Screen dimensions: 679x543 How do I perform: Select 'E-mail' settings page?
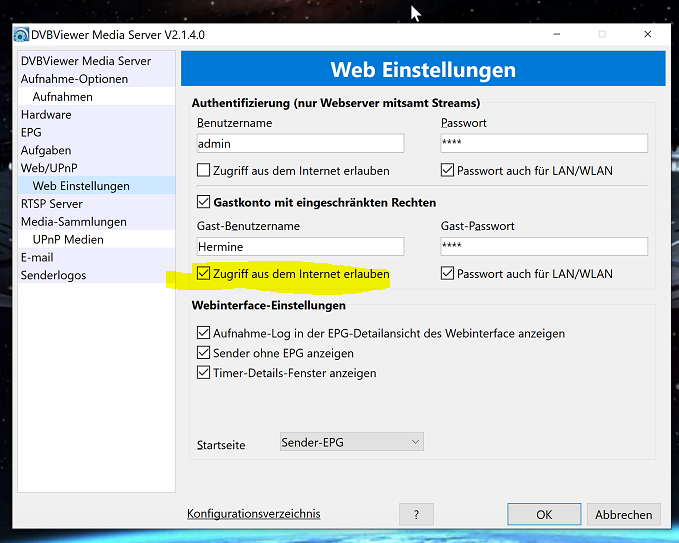[x=97, y=257]
